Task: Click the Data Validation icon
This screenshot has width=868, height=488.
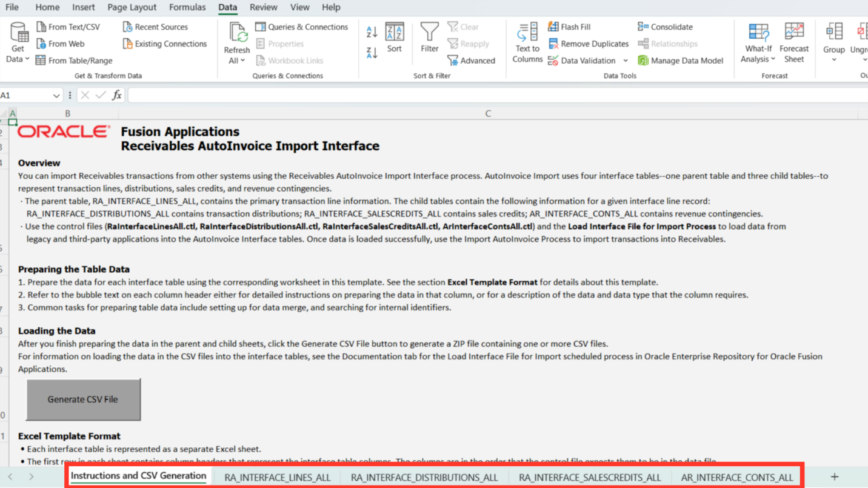Action: pyautogui.click(x=553, y=61)
